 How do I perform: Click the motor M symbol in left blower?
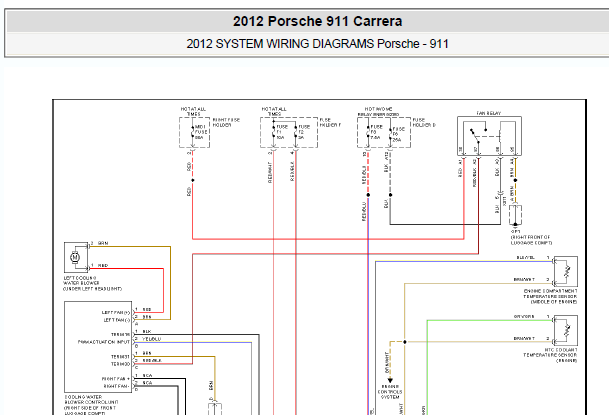click(x=75, y=257)
